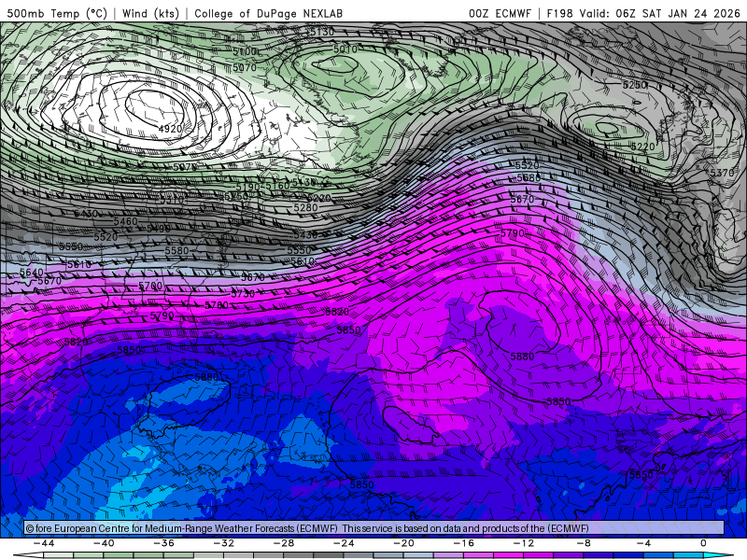Click the -44 color scale label

(44, 543)
